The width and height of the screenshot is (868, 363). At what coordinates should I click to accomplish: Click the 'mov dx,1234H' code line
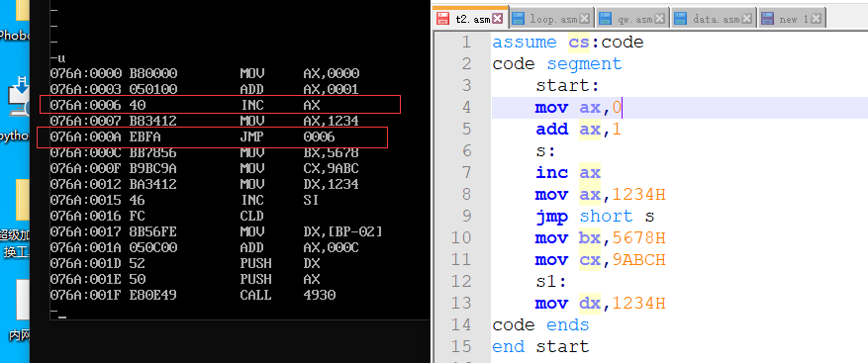coord(601,304)
